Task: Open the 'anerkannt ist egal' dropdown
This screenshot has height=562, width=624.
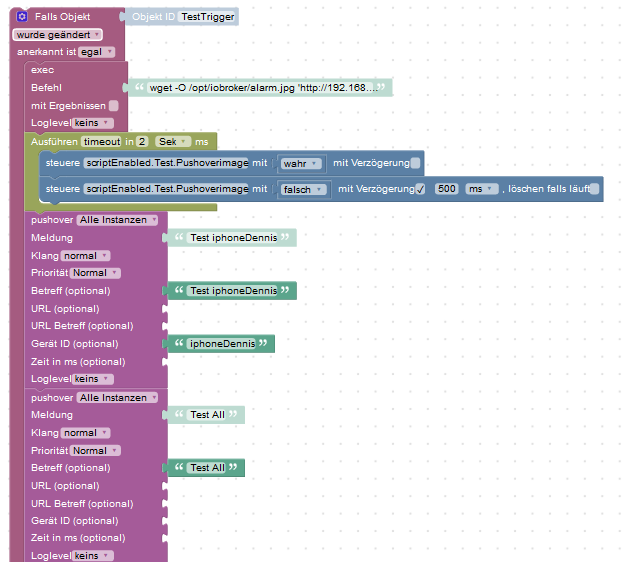Action: pos(97,52)
